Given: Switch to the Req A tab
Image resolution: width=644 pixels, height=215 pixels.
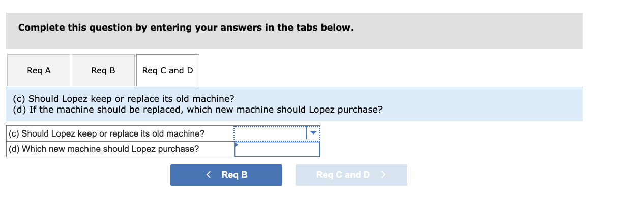Looking at the screenshot, I should pyautogui.click(x=39, y=70).
